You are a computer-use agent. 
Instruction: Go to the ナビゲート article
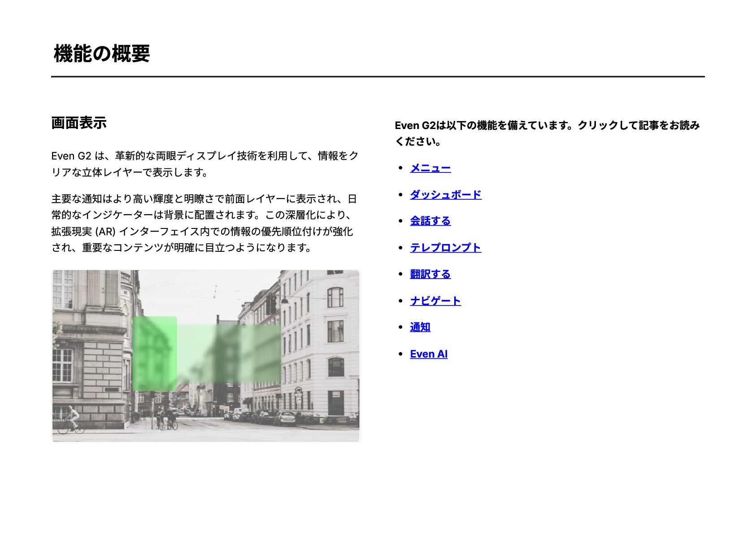[x=435, y=301]
